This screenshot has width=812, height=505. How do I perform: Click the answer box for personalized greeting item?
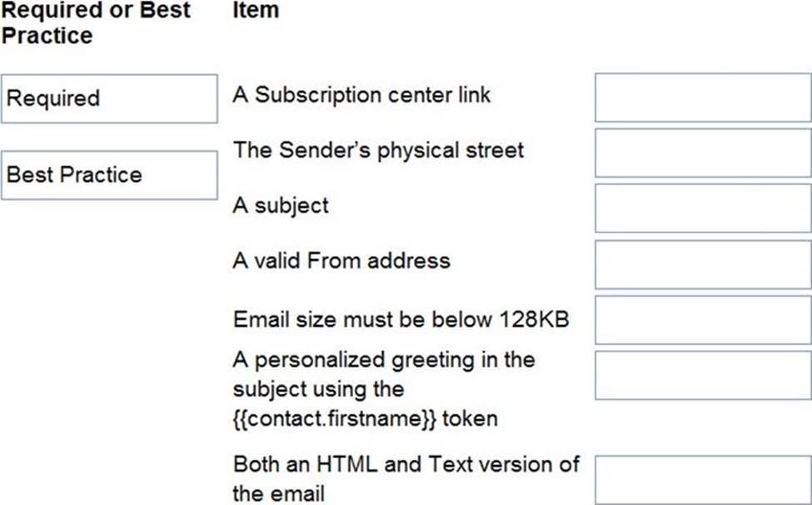703,375
